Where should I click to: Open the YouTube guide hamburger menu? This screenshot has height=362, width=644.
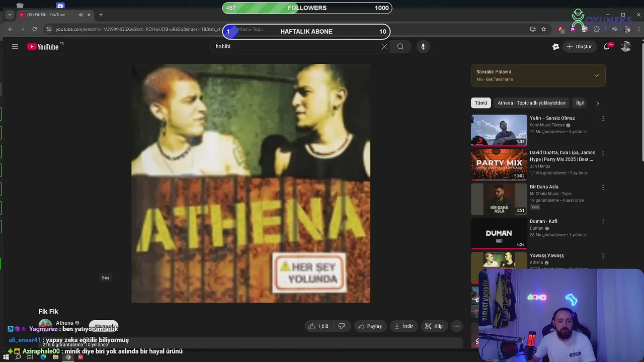click(15, 46)
